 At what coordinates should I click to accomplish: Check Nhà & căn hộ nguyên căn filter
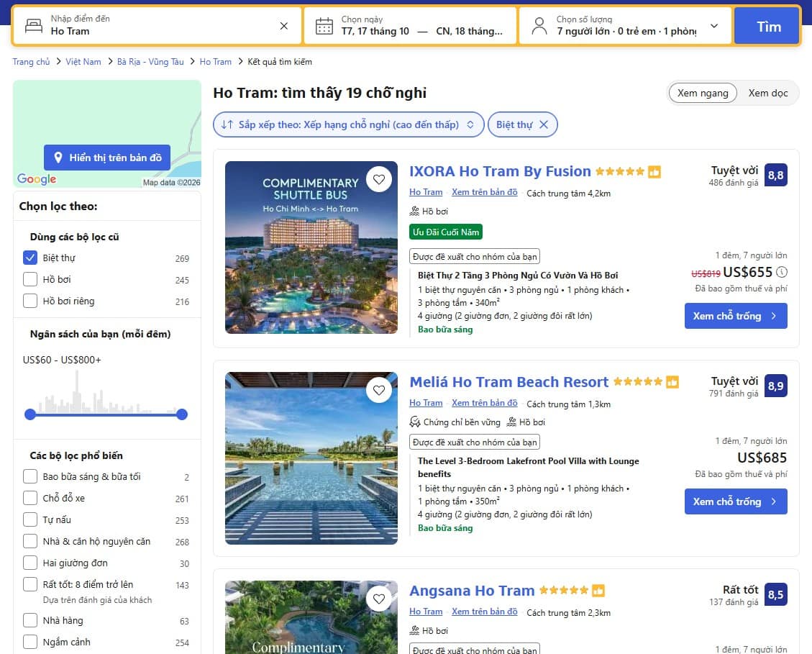coord(30,542)
